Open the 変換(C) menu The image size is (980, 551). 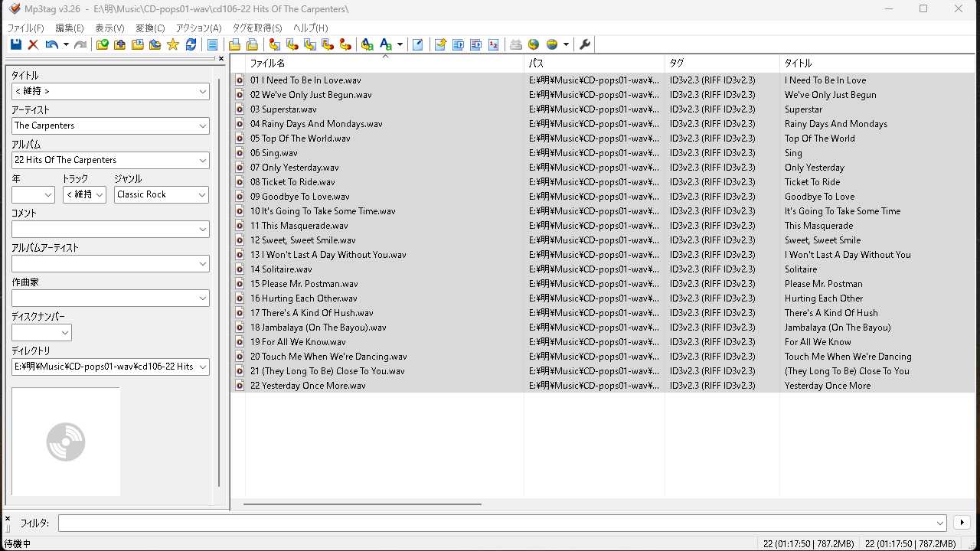[150, 28]
